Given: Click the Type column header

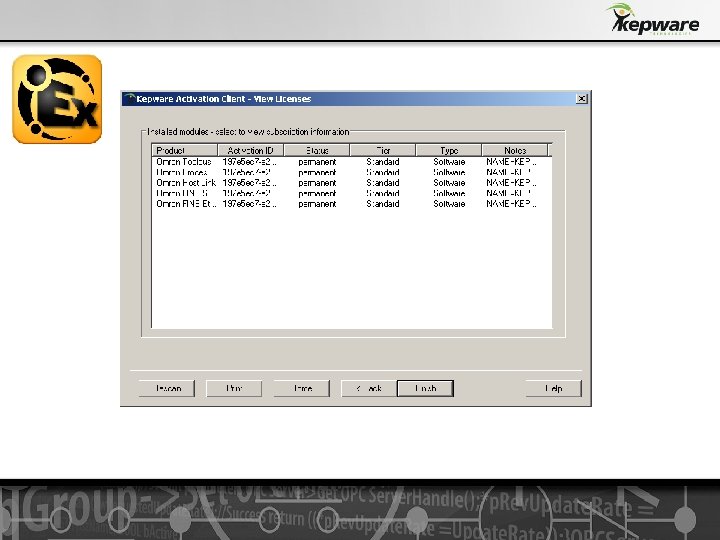Looking at the screenshot, I should pos(449,150).
